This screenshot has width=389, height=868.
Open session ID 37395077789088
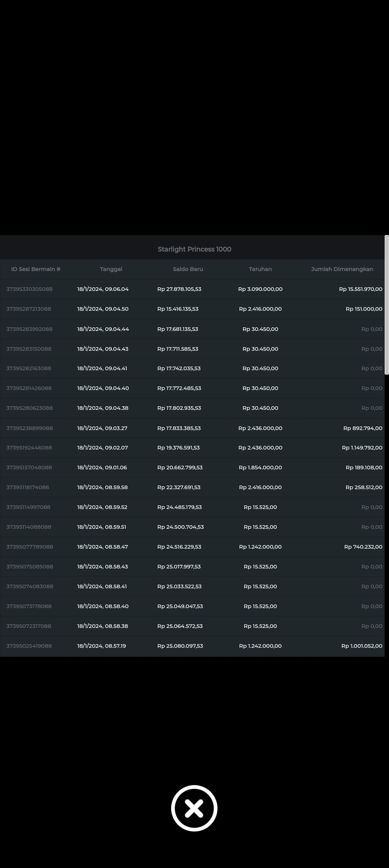tap(30, 547)
